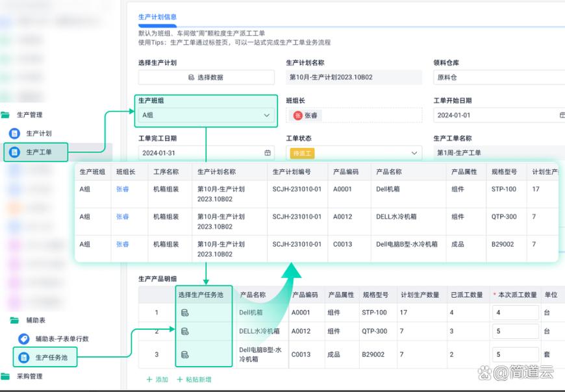The height and width of the screenshot is (392, 565).
Task: Click the 工序名称 popup column header
Action: click(x=166, y=172)
